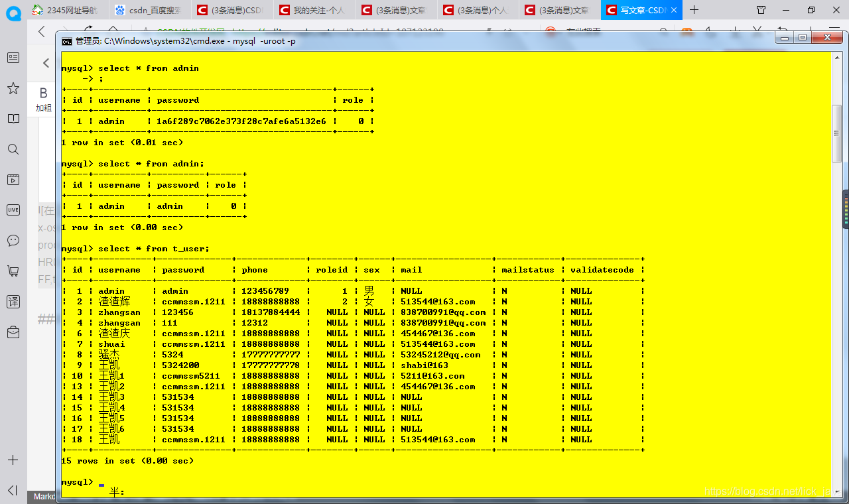
Task: Open the news feed icon in browser sidebar
Action: click(x=13, y=58)
